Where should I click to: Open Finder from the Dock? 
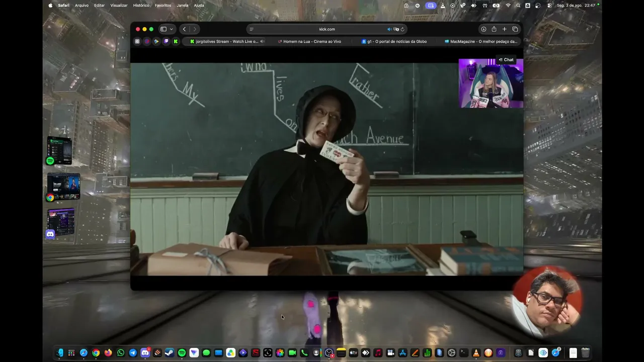click(59, 353)
